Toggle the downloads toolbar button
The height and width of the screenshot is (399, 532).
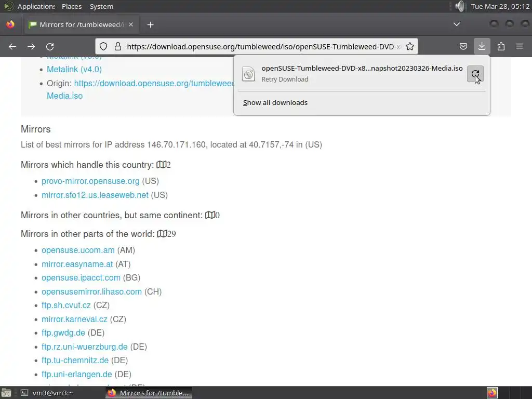[x=482, y=46]
